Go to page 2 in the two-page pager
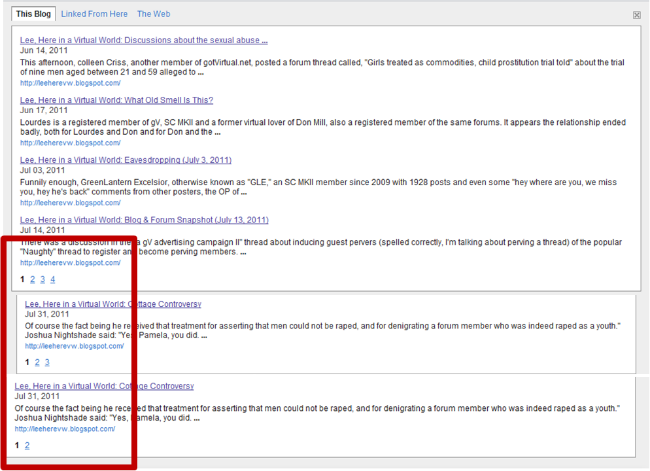This screenshot has height=471, width=650. click(27, 445)
